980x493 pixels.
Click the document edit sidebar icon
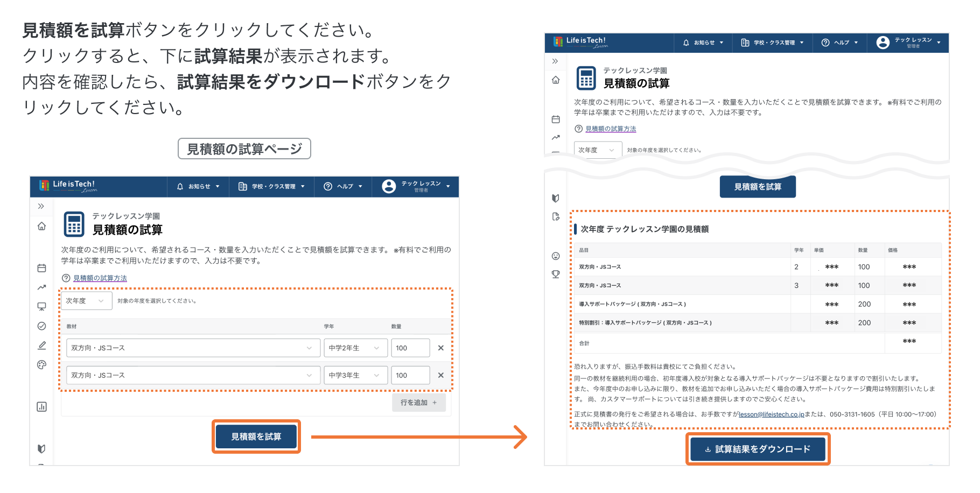tap(556, 217)
